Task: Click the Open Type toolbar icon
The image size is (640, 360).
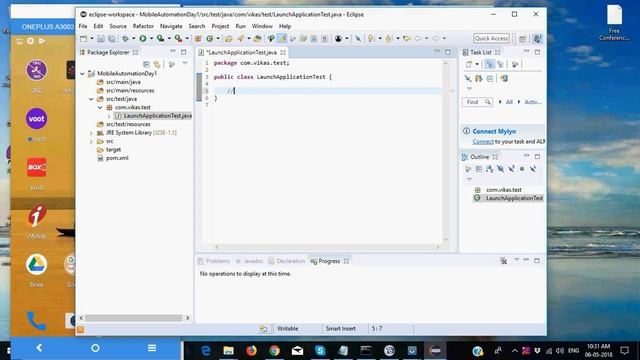Action: [x=229, y=38]
